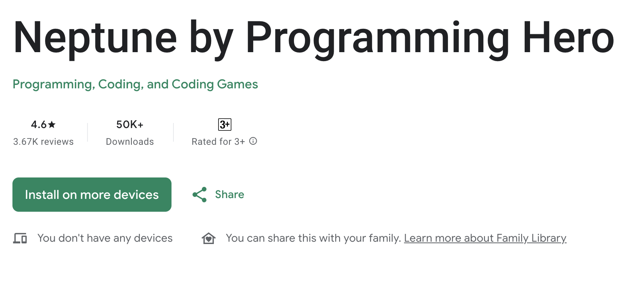Screen dimensions: 644x281
Task: Click the Install on more devices button
Action: (92, 195)
